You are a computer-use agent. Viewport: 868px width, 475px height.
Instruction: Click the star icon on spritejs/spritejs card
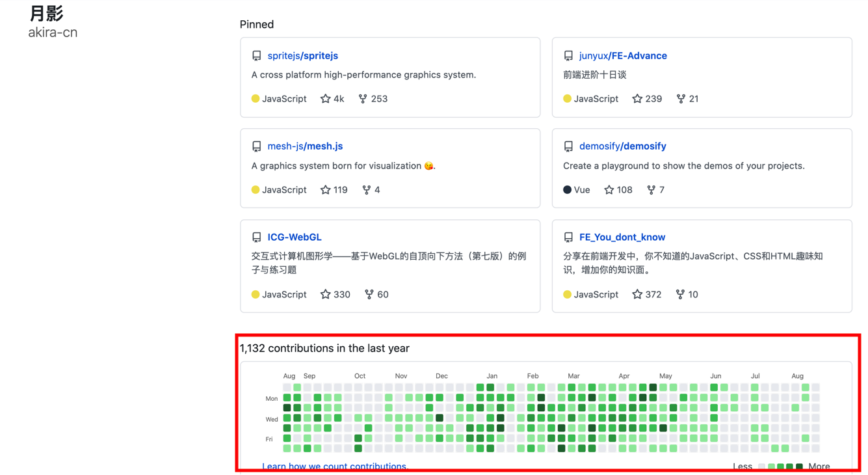pyautogui.click(x=325, y=99)
